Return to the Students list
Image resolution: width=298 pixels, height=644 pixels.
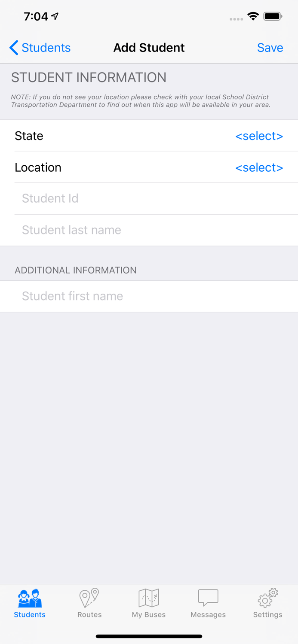[40, 48]
